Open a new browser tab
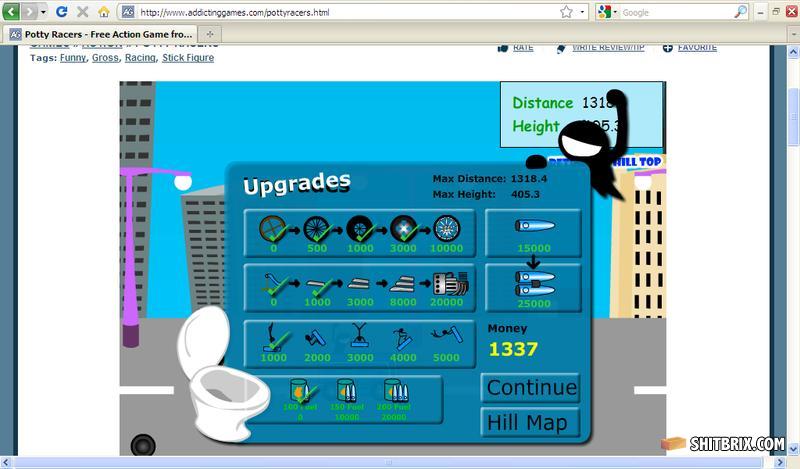 point(210,34)
